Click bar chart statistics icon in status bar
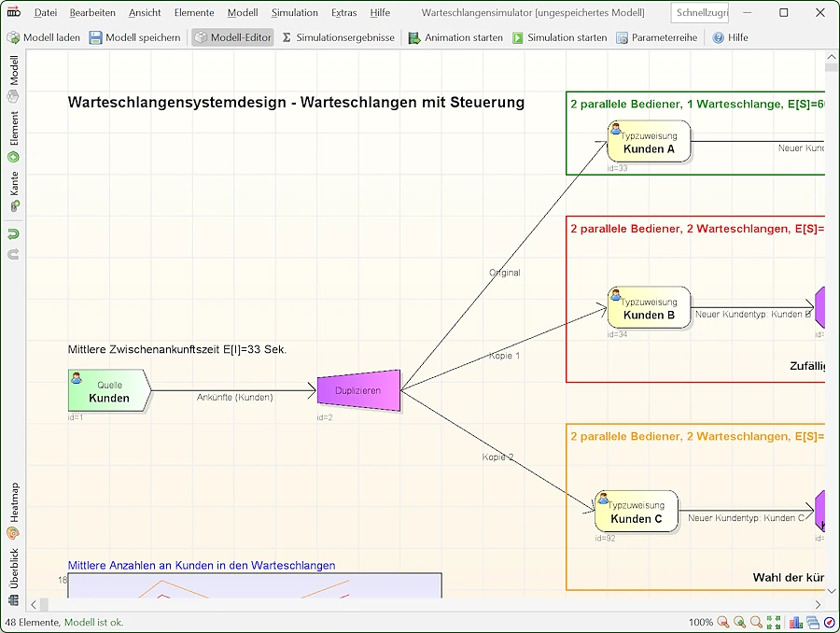Image resolution: width=840 pixels, height=633 pixels. 796,623
